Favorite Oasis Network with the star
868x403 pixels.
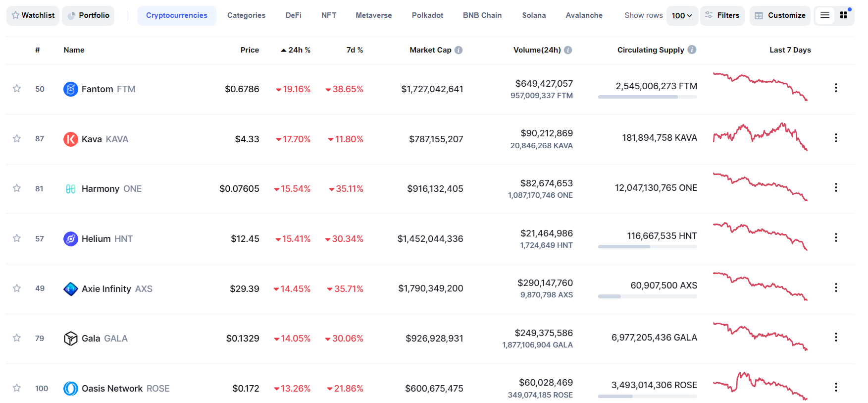coord(17,388)
